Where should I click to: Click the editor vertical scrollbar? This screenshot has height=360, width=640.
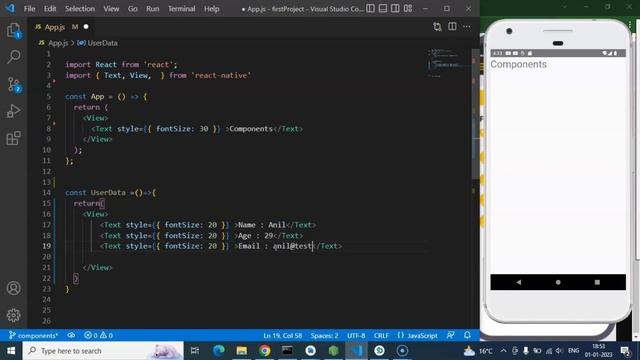click(476, 114)
